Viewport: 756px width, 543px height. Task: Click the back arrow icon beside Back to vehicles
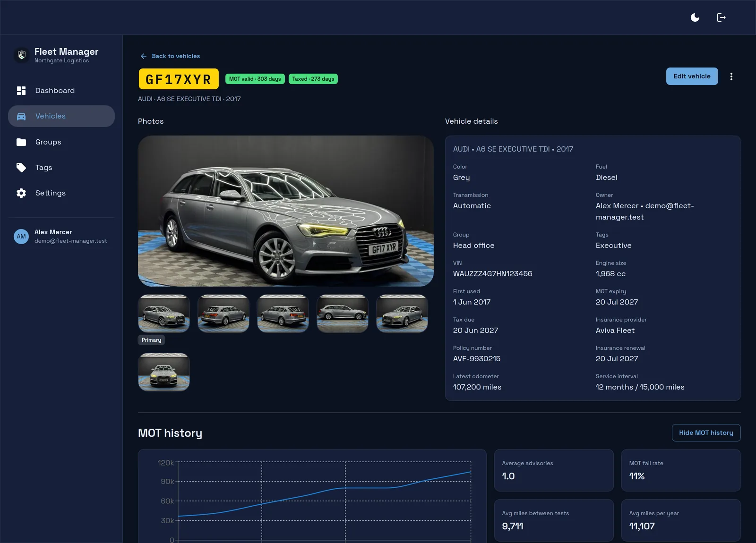click(x=144, y=56)
